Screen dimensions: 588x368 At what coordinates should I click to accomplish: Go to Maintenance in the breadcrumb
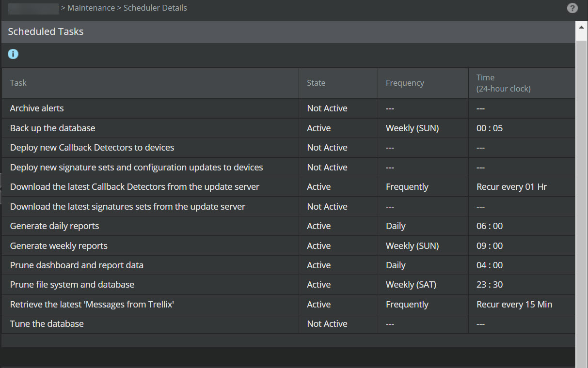pyautogui.click(x=91, y=8)
